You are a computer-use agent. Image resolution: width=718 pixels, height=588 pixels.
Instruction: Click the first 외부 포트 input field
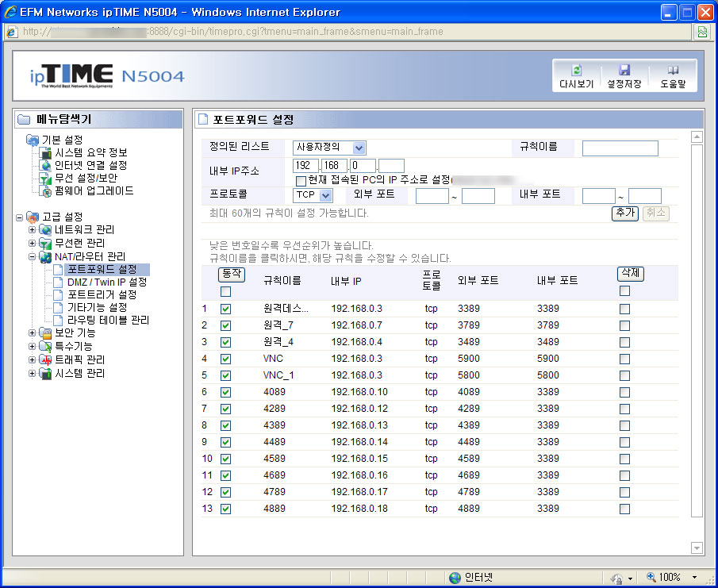coord(432,196)
